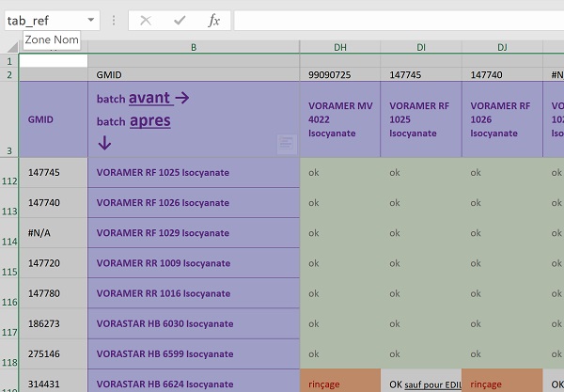Click GMID 147780 cell
Screen dimensions: 564x392
[54, 293]
